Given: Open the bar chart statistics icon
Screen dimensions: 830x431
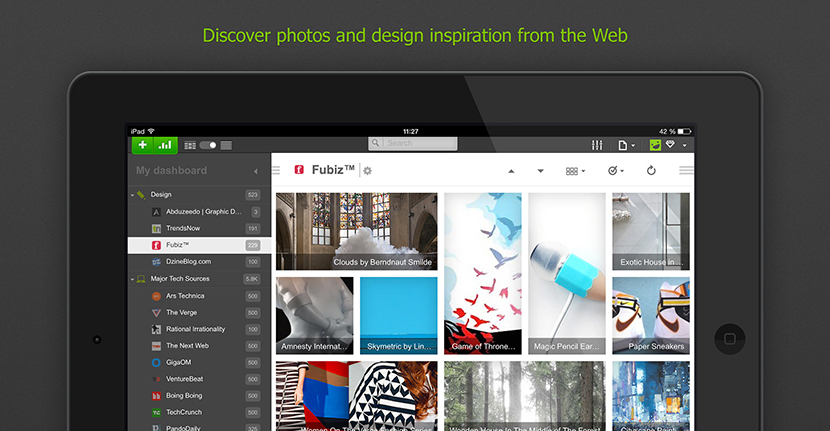Looking at the screenshot, I should click(165, 145).
